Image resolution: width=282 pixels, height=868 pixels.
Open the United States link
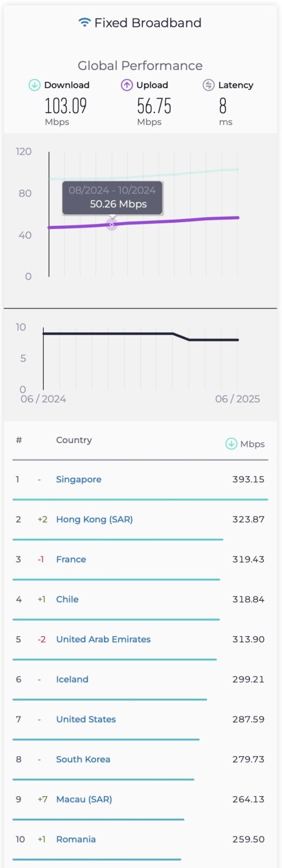tap(86, 719)
